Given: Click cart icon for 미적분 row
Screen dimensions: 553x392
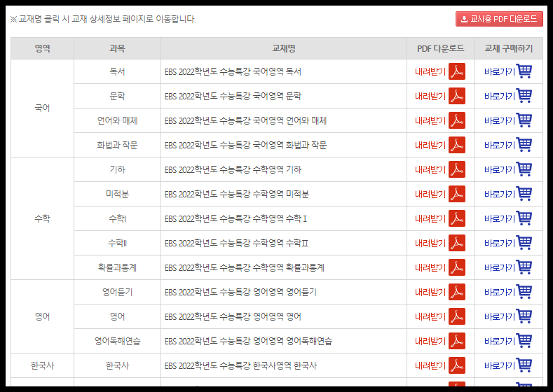Looking at the screenshot, I should click(x=524, y=193).
